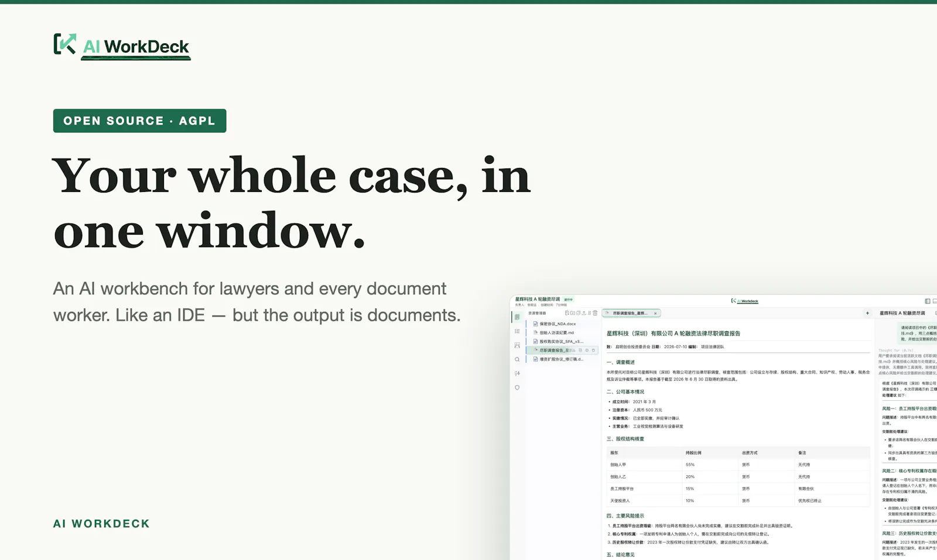Click table cell 55%

pyautogui.click(x=690, y=465)
